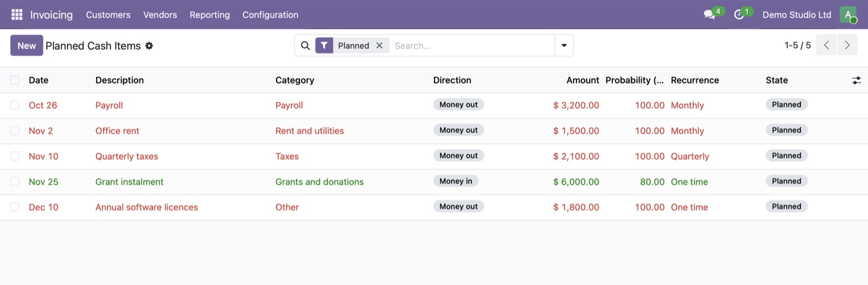
Task: Open the Customers menu
Action: coord(108,14)
